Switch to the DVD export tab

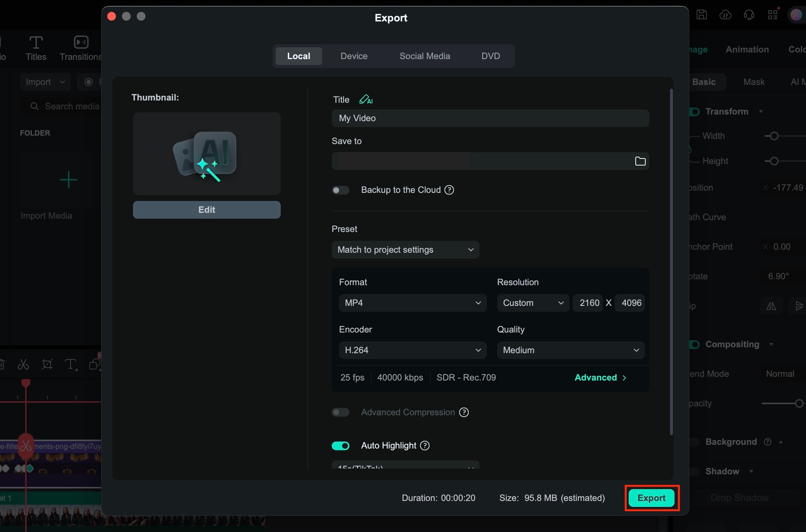tap(491, 56)
